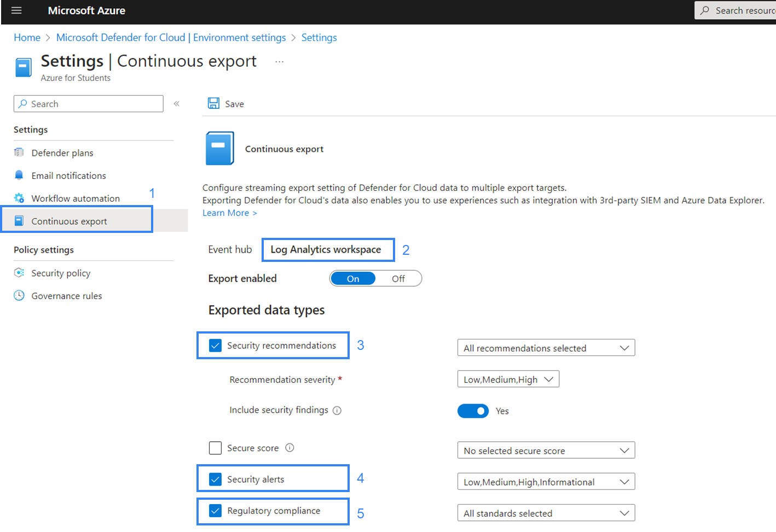Click the Governance rules clock icon
The height and width of the screenshot is (532, 776).
click(19, 295)
